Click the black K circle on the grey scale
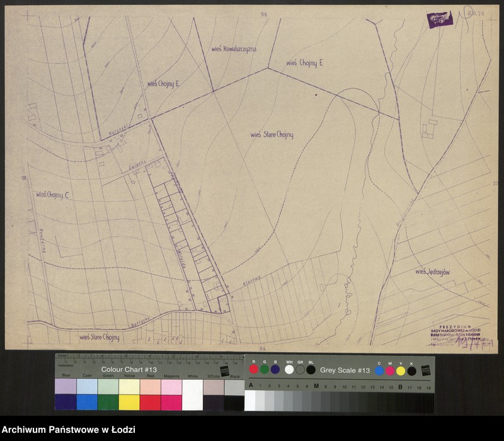The width and height of the screenshot is (504, 441). pos(411,370)
